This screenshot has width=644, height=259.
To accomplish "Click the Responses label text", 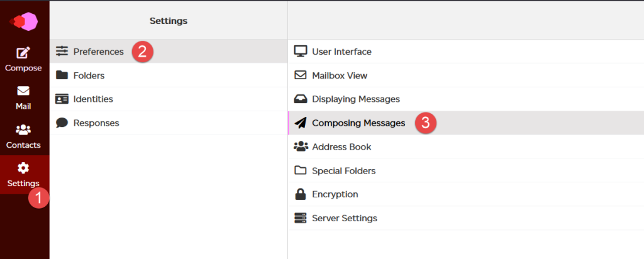I will (96, 123).
